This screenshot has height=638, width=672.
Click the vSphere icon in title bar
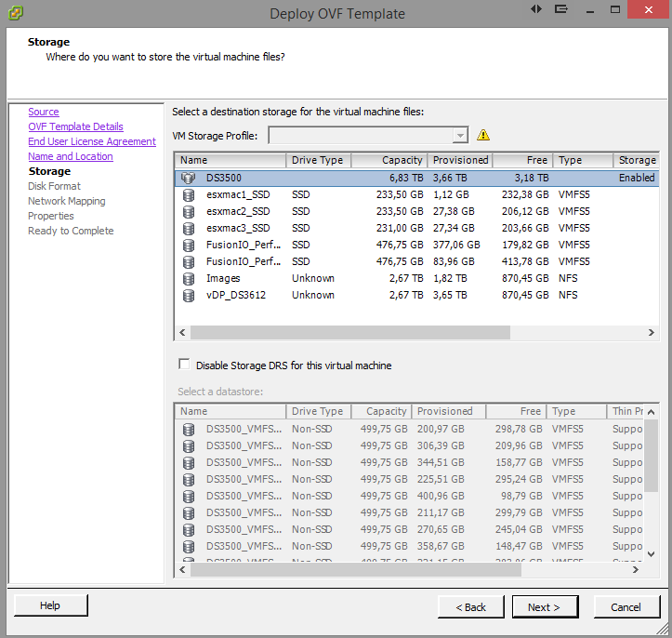click(14, 13)
